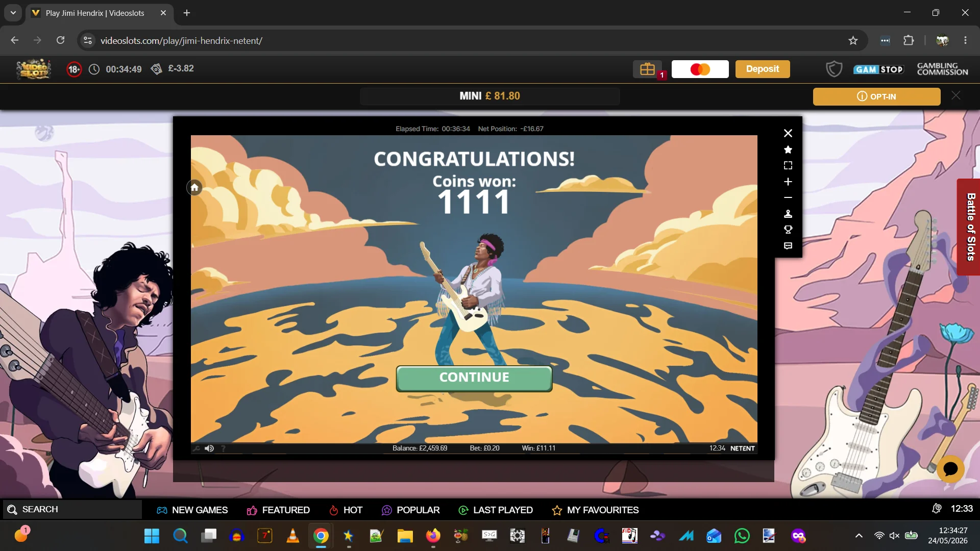Close the game overlay with the X icon
Screen dimensions: 980x551
tap(788, 133)
